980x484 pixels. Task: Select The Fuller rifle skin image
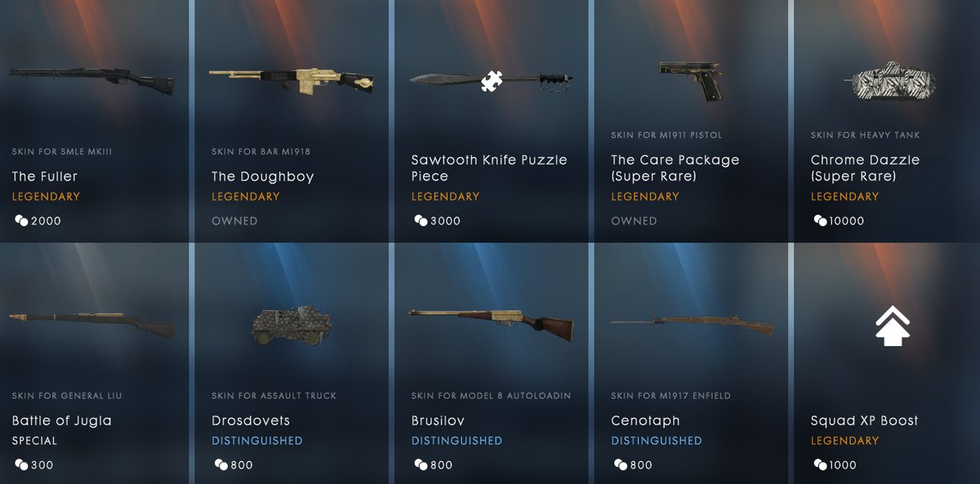[x=91, y=80]
